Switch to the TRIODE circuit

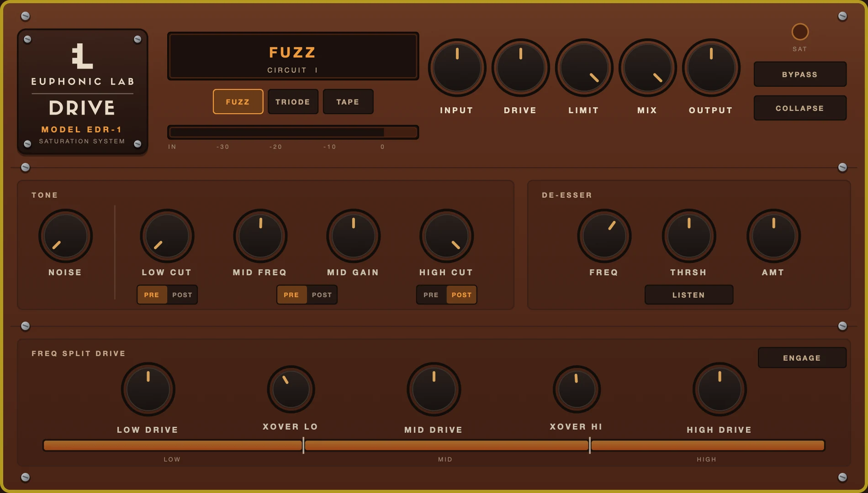tap(293, 102)
